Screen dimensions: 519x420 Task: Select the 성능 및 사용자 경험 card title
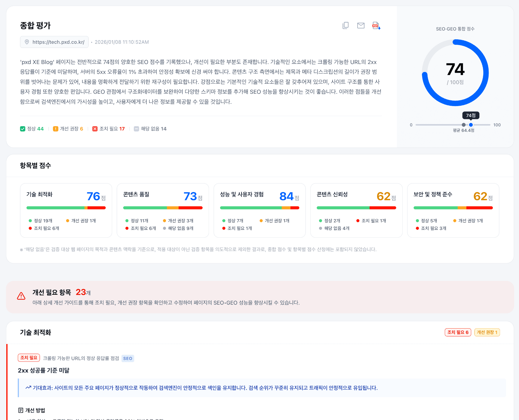click(x=242, y=194)
